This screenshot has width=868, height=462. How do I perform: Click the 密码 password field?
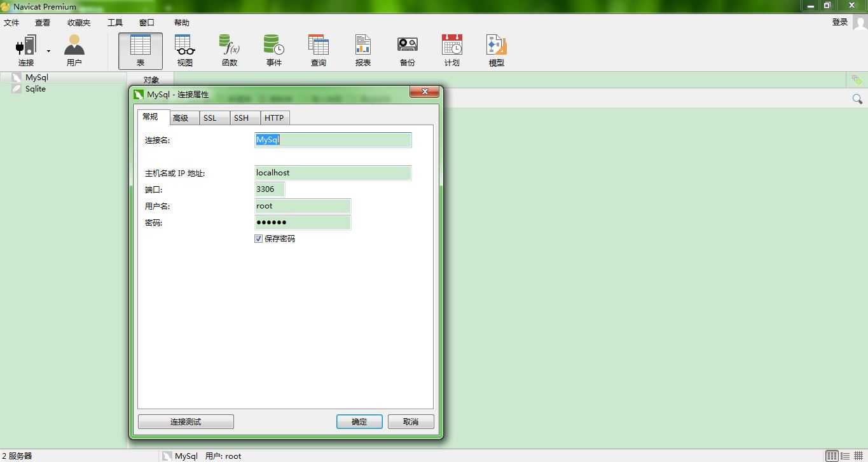302,222
